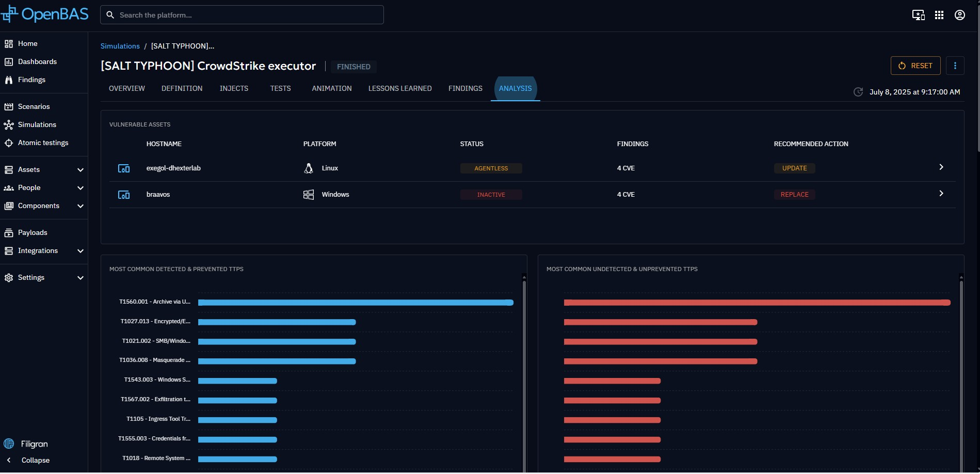Click the refresh clock icon near date
Image resolution: width=980 pixels, height=474 pixels.
point(858,92)
